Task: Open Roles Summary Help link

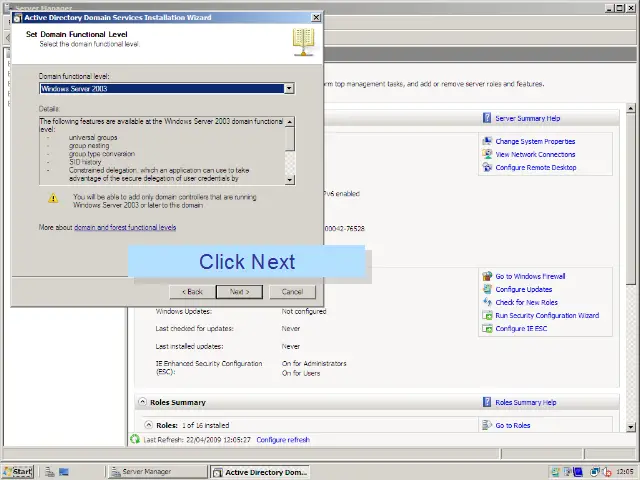Action: pos(526,402)
